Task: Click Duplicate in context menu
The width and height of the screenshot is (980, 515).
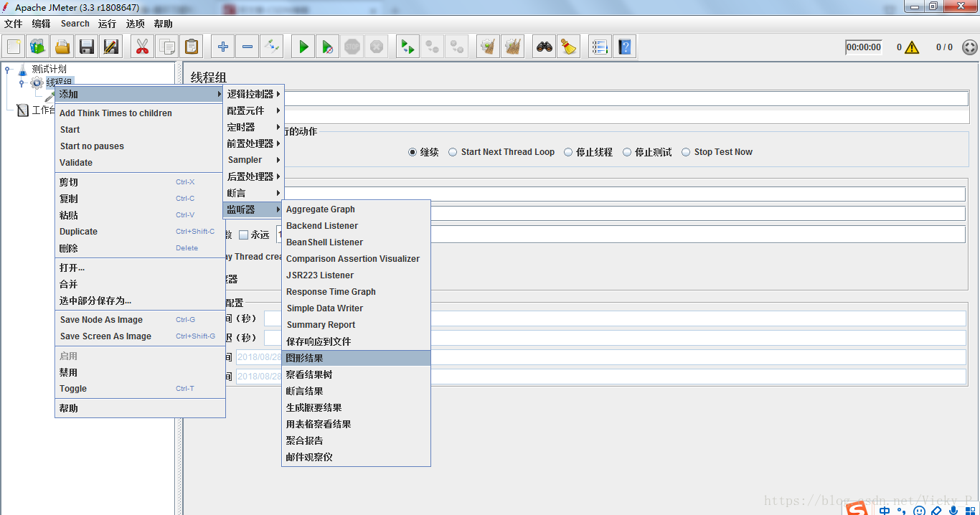Action: coord(140,232)
